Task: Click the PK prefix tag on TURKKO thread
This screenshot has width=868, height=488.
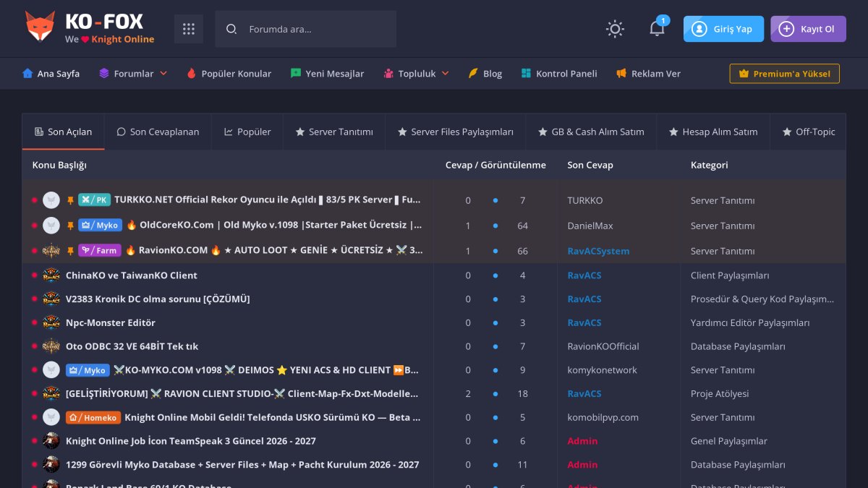Action: tap(94, 200)
